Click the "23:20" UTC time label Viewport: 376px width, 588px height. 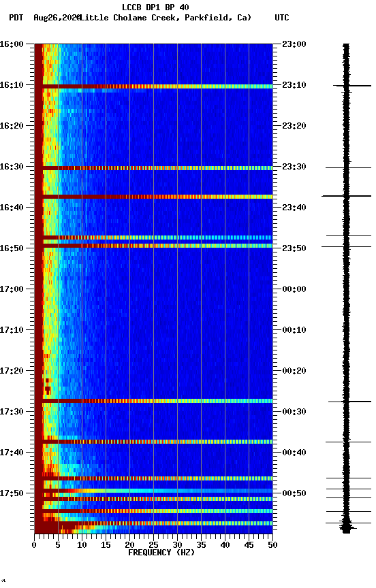(294, 126)
